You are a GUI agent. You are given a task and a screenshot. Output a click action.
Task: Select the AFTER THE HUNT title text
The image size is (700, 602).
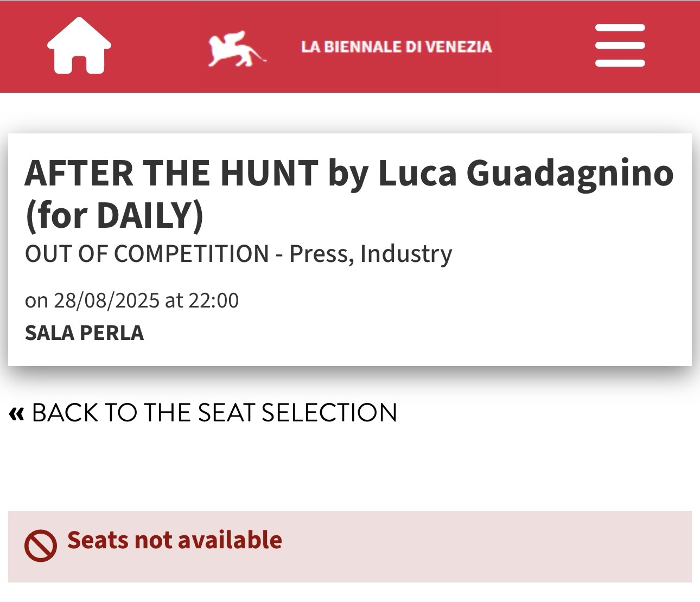(171, 174)
